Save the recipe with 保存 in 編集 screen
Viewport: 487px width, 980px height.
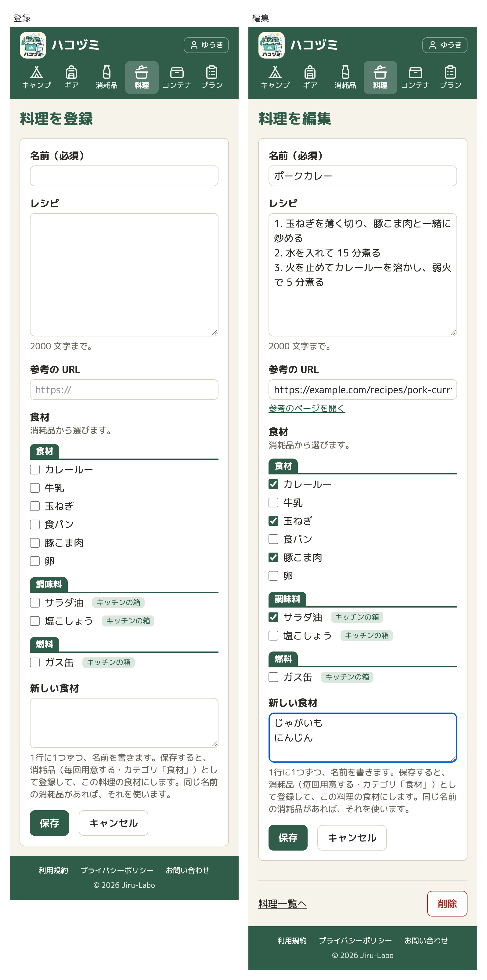pyautogui.click(x=288, y=838)
